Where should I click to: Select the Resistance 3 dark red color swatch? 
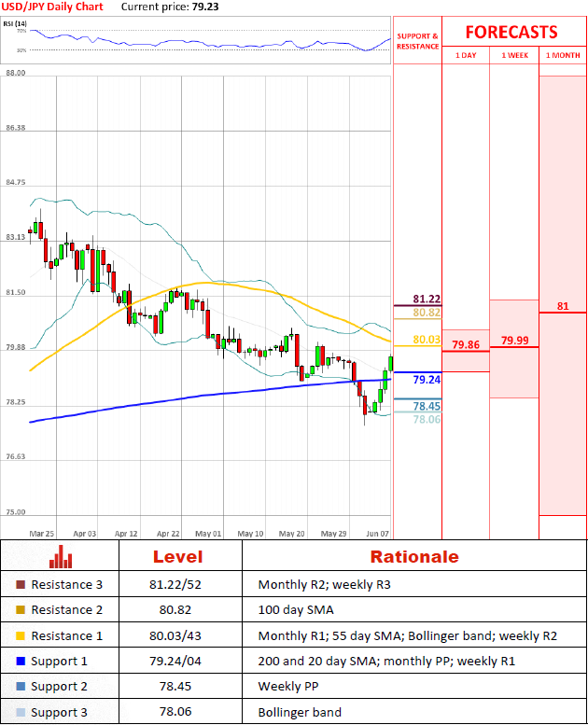21,584
